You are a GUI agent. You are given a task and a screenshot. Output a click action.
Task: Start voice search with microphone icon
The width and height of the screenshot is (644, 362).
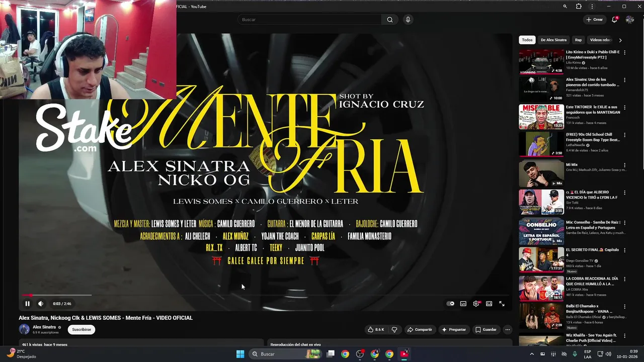(408, 20)
